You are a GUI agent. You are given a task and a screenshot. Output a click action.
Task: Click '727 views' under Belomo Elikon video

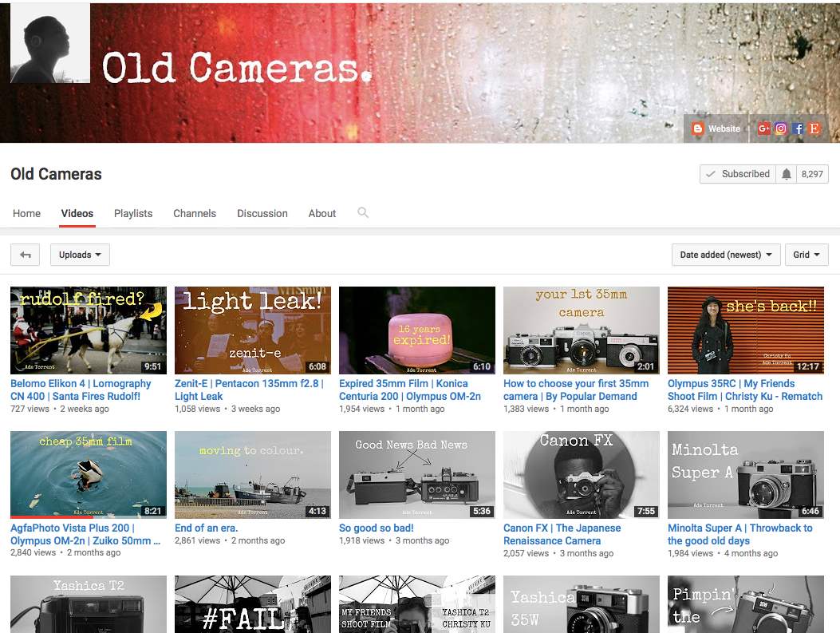[x=30, y=409]
